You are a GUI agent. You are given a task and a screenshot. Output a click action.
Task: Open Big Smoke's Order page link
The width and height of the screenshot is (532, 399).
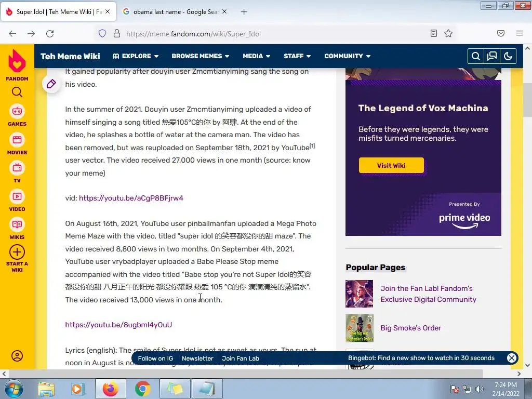411,328
